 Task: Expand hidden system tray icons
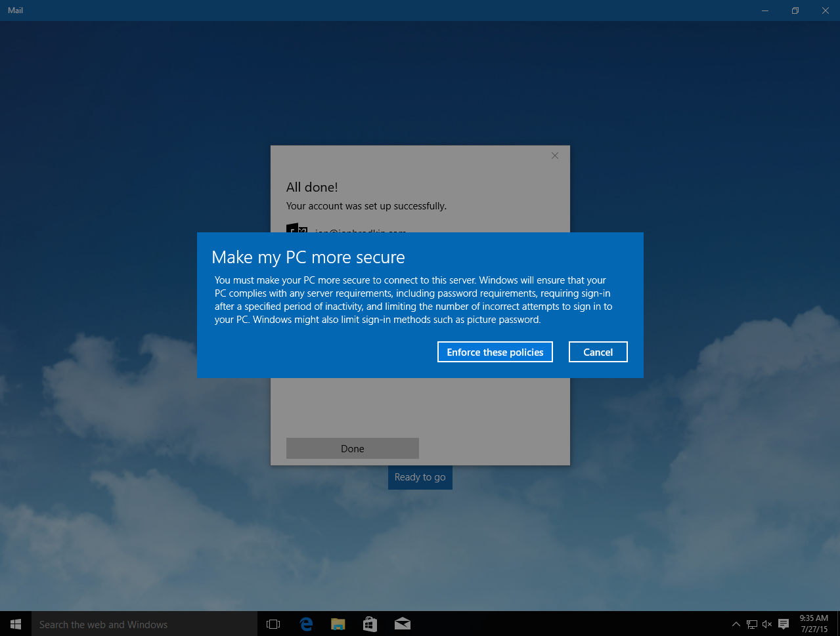[x=736, y=624]
